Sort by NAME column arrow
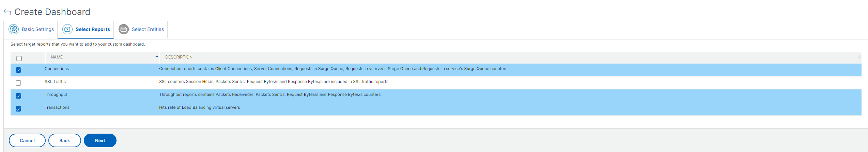Screen dimensions: 868x152 (x=157, y=56)
